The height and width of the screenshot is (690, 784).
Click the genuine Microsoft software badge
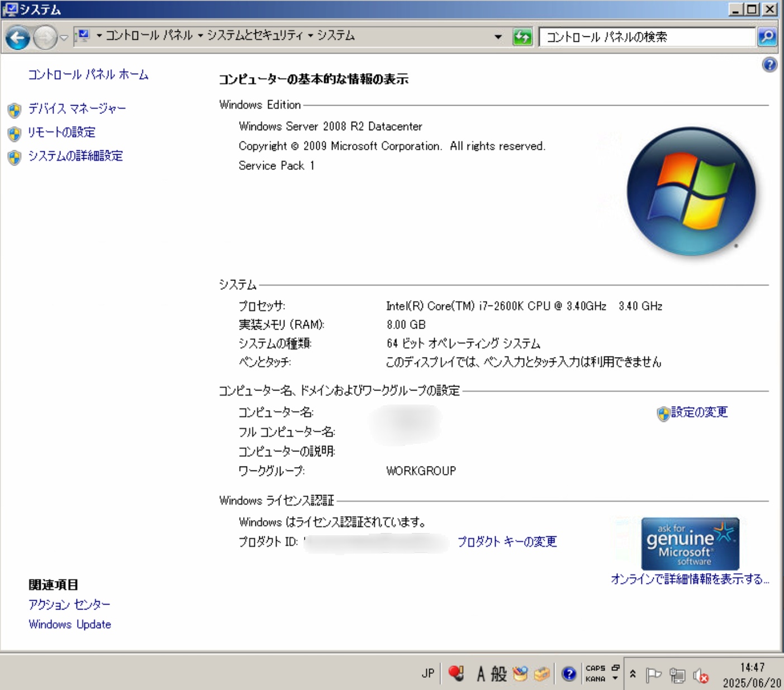pyautogui.click(x=690, y=544)
